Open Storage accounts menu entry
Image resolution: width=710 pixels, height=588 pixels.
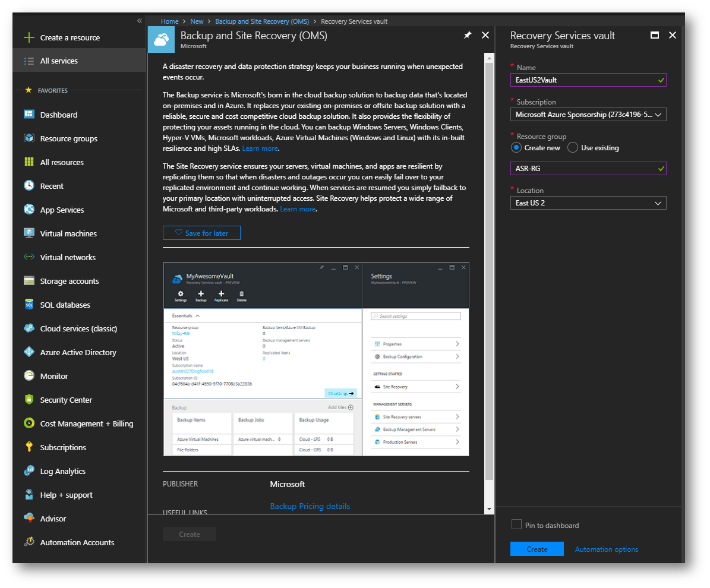(70, 281)
